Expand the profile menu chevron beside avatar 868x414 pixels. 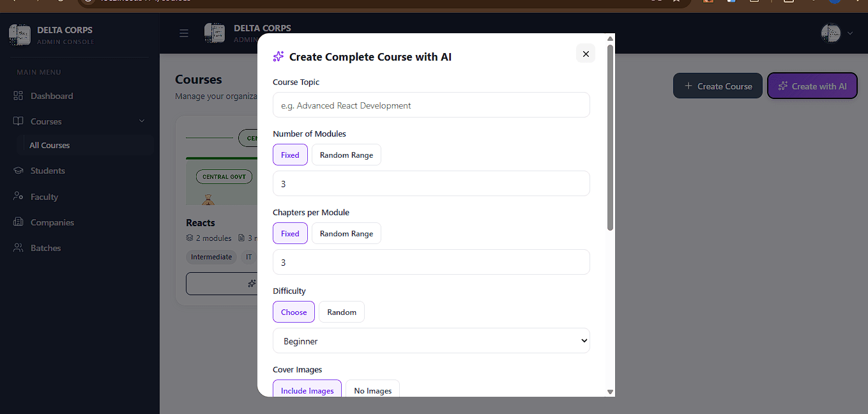[x=849, y=33]
